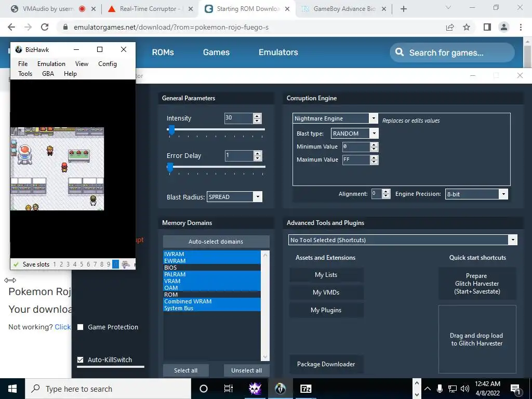Image resolution: width=532 pixels, height=399 pixels.
Task: Enable the Game Protection checkbox
Action: click(81, 327)
